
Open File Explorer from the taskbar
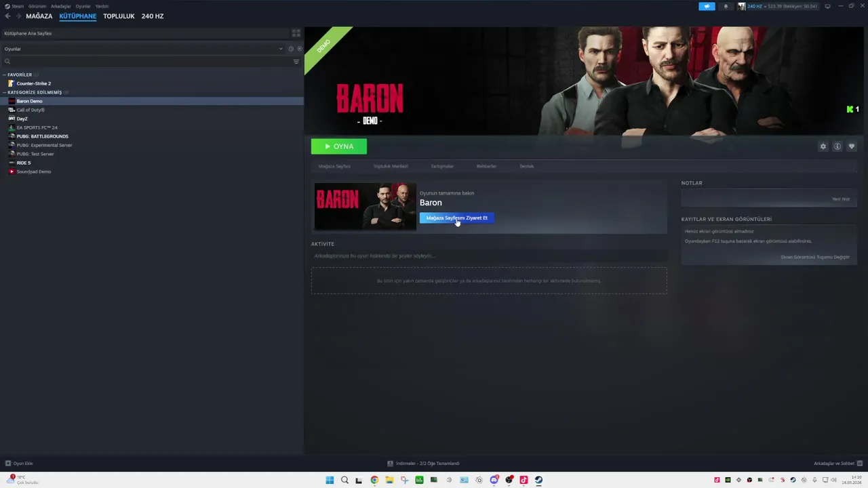tap(389, 480)
